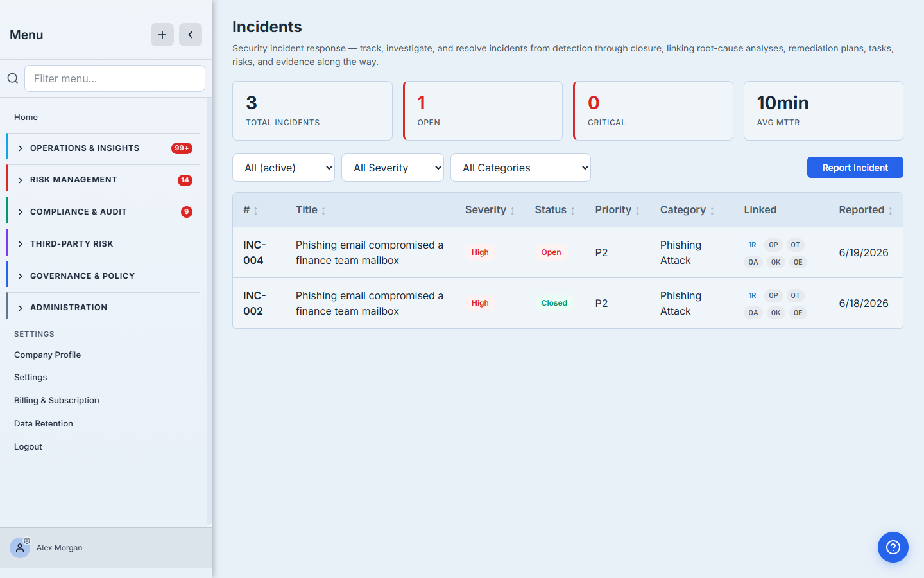Click the plus button beside Menu
The width and height of the screenshot is (924, 578).
(x=162, y=35)
